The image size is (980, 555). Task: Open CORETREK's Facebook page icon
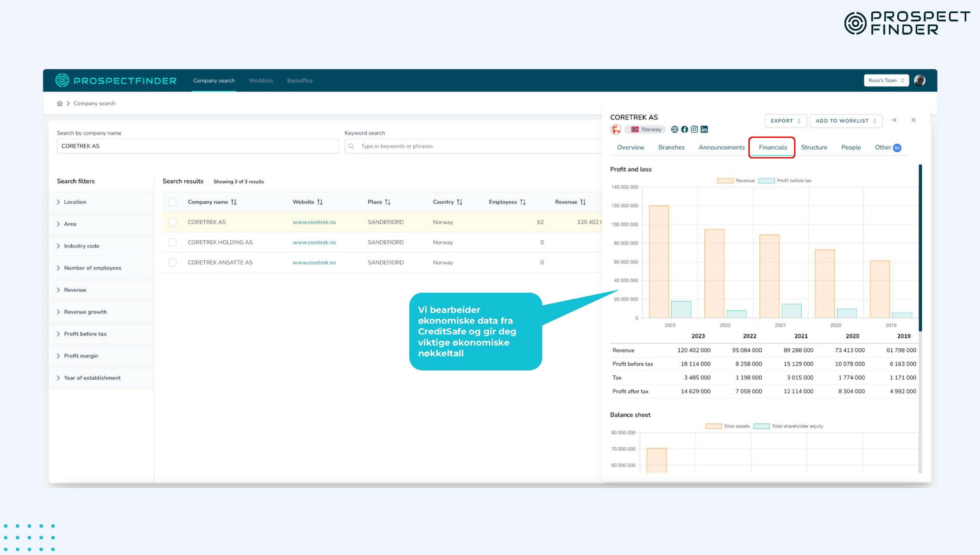684,129
